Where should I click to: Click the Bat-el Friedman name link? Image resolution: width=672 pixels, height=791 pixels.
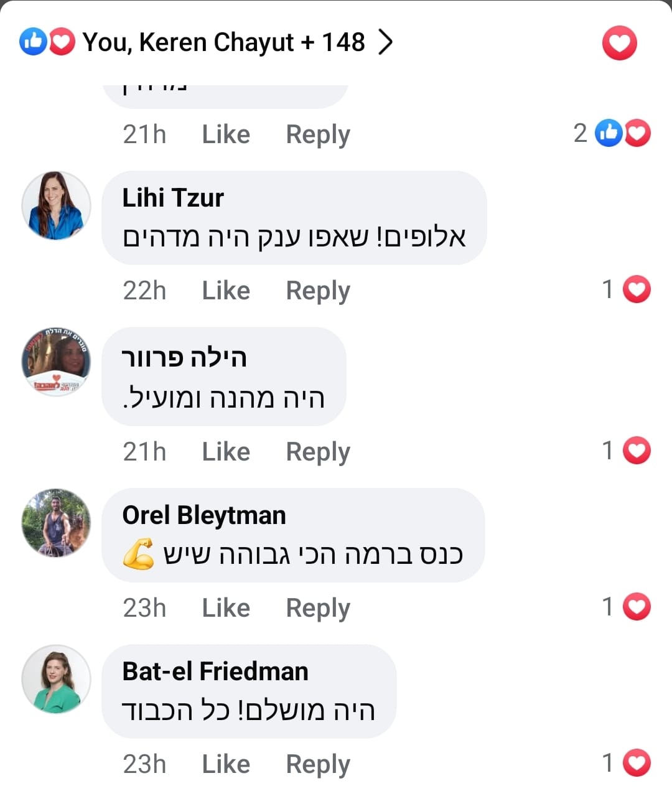pyautogui.click(x=215, y=672)
